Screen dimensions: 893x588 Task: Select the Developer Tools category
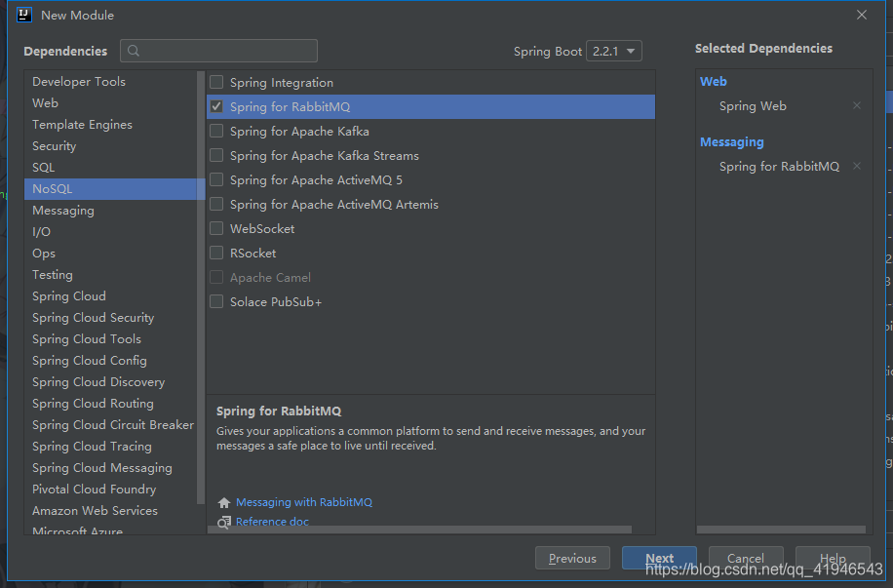pyautogui.click(x=110, y=82)
